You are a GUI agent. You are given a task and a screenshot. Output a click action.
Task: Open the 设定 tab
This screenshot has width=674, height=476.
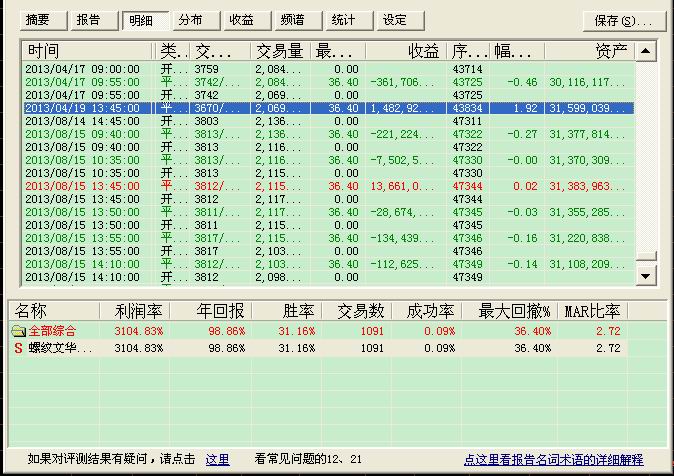click(400, 20)
